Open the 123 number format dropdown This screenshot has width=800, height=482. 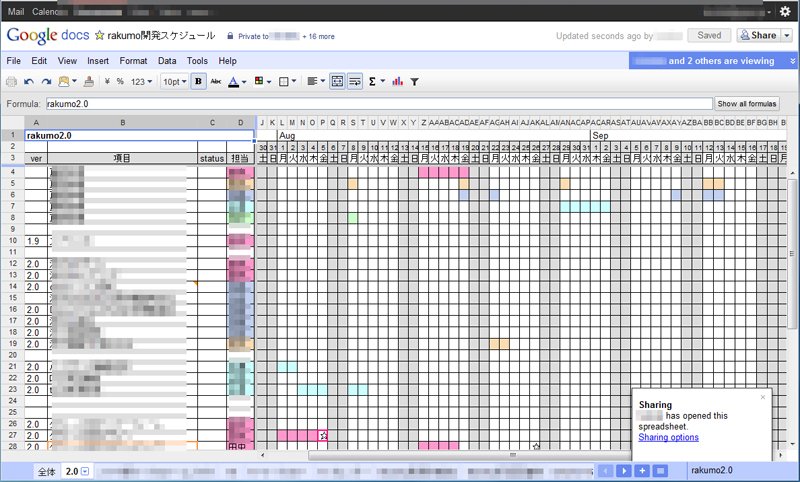[x=141, y=82]
